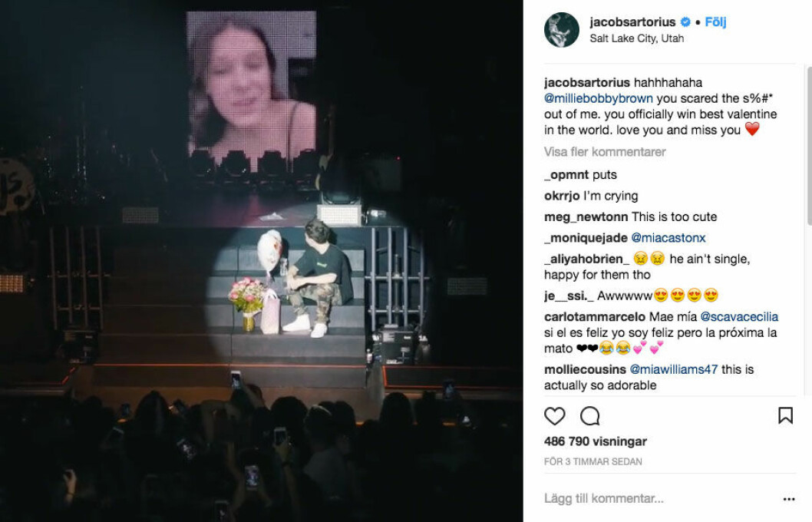Click the blue verified badge
This screenshot has width=812, height=522.
[x=685, y=21]
